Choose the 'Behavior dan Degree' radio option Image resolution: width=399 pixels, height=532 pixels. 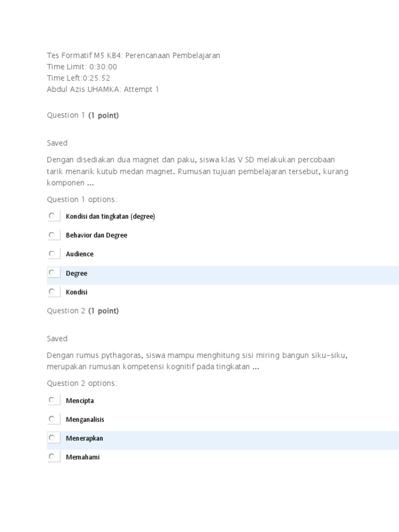(51, 235)
